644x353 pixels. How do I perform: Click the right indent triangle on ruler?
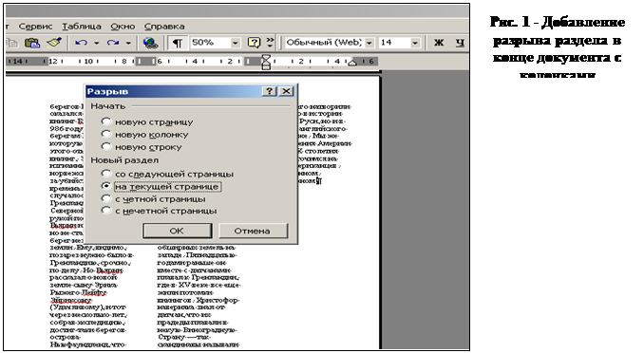(352, 63)
